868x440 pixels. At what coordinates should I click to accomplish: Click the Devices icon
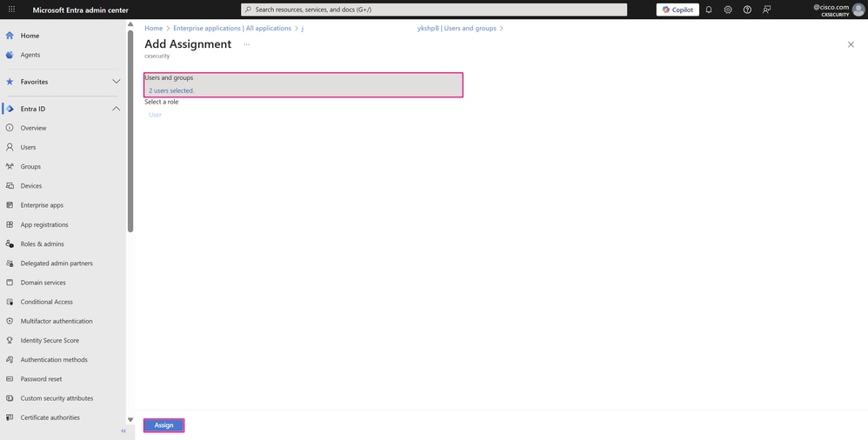pos(10,186)
